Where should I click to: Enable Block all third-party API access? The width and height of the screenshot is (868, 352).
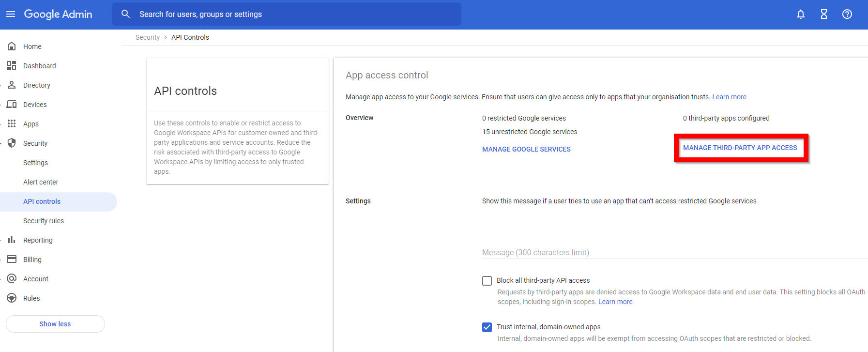487,281
